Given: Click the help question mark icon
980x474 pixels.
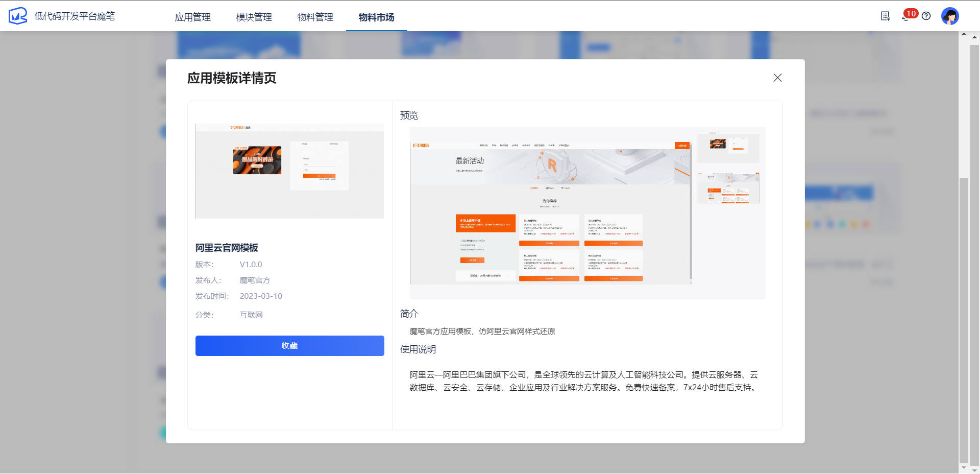Looking at the screenshot, I should pyautogui.click(x=926, y=16).
